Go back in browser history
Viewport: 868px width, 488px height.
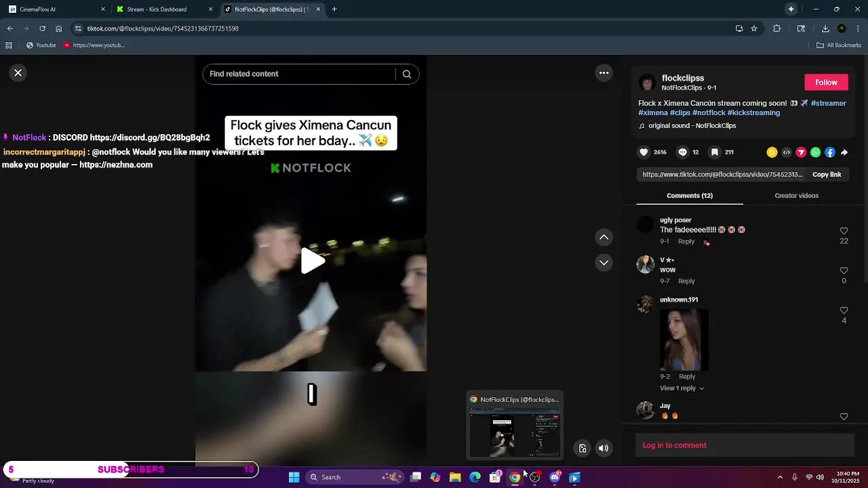9,28
